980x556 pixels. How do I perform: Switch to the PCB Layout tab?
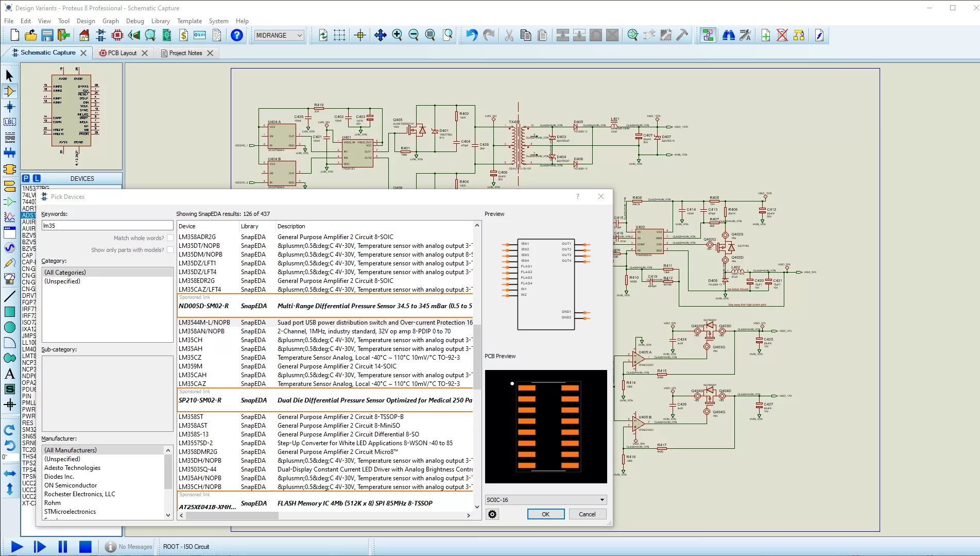pos(122,53)
